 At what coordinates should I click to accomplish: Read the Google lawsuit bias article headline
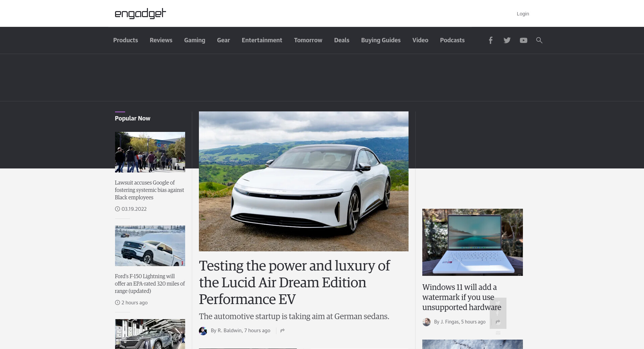pyautogui.click(x=150, y=190)
